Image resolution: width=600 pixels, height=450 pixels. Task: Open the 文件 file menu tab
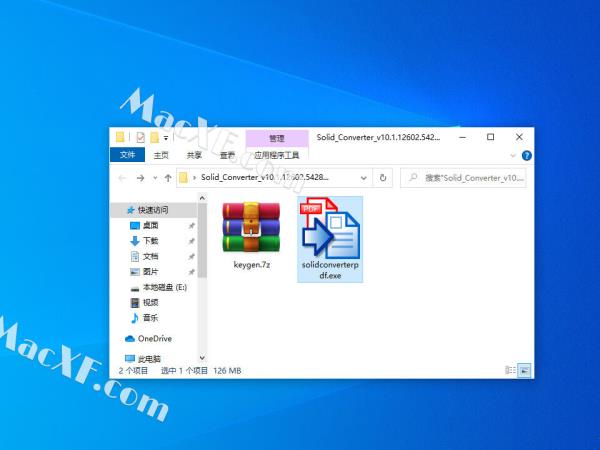pos(127,155)
